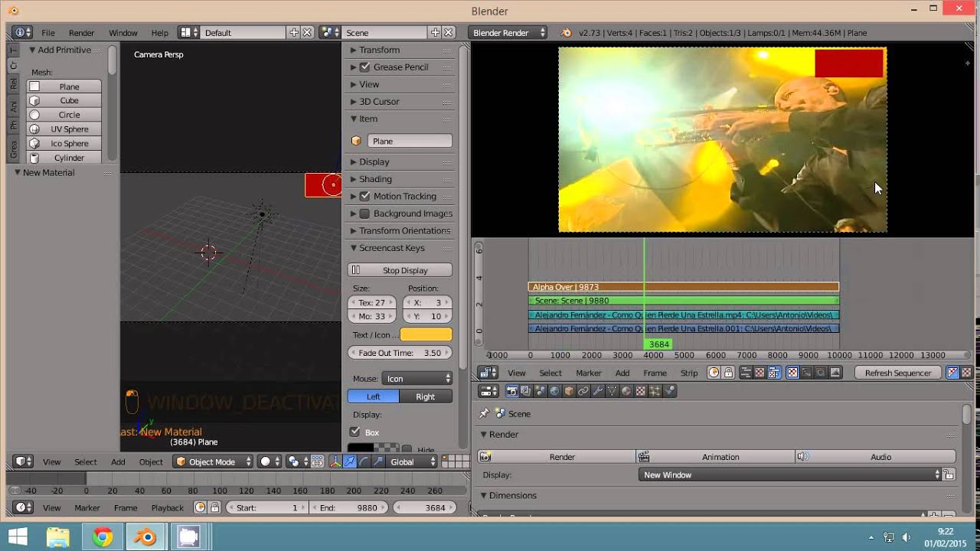The width and height of the screenshot is (980, 551).
Task: Expand the Transform panel
Action: [x=379, y=50]
